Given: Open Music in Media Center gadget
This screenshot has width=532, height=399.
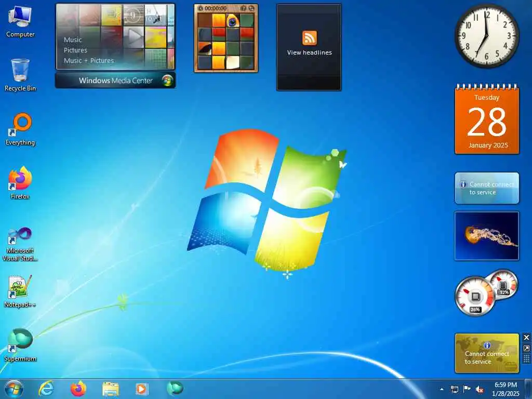Looking at the screenshot, I should (x=73, y=39).
